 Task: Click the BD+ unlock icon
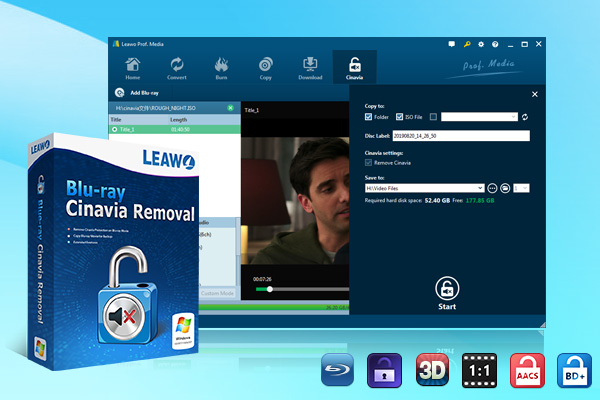pyautogui.click(x=574, y=370)
